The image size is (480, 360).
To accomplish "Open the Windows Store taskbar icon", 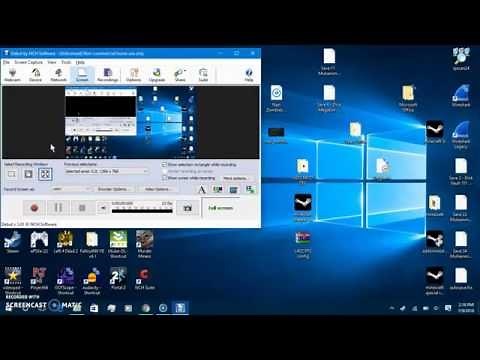I will click(x=94, y=308).
